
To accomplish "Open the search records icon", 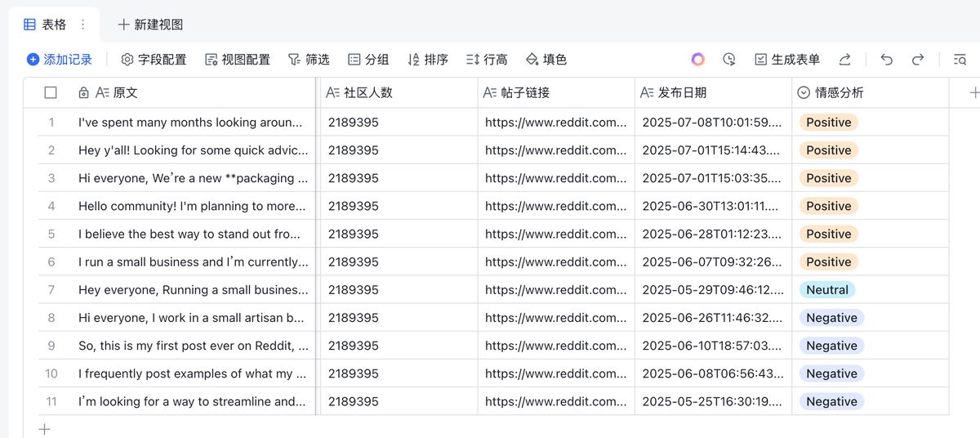I will pyautogui.click(x=960, y=60).
